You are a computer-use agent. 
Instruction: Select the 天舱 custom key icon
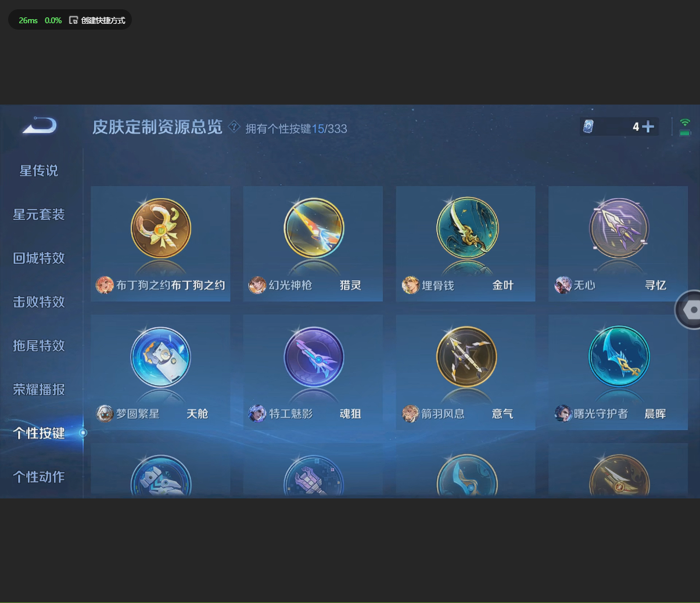tap(160, 357)
